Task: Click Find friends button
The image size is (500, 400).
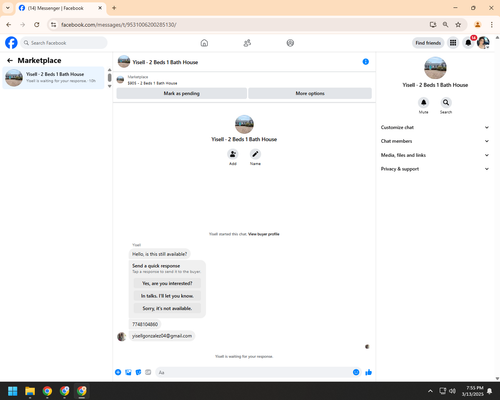Action: (x=428, y=43)
